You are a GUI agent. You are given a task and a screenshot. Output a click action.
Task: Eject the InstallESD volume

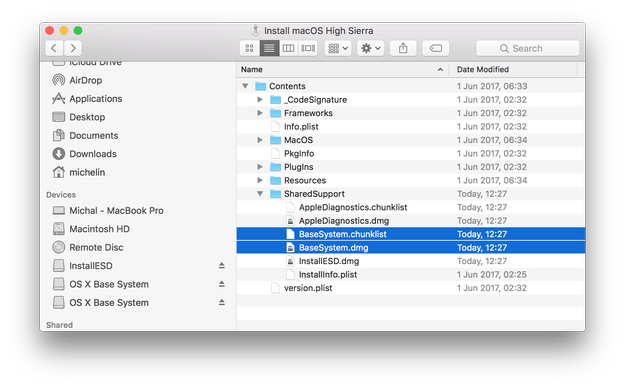(222, 265)
